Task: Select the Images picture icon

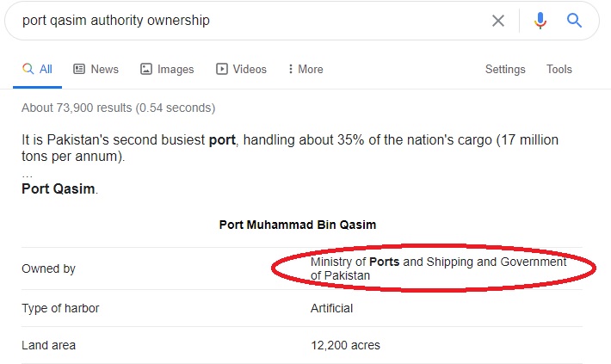Action: pos(146,69)
